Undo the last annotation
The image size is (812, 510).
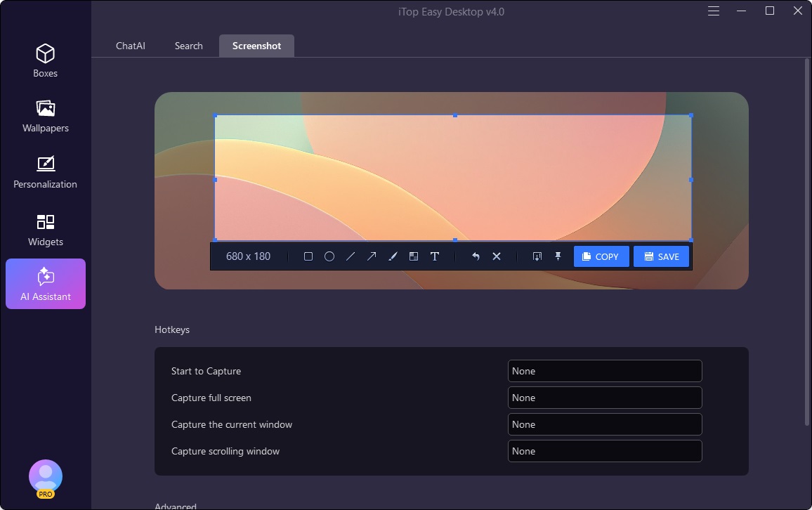coord(476,256)
